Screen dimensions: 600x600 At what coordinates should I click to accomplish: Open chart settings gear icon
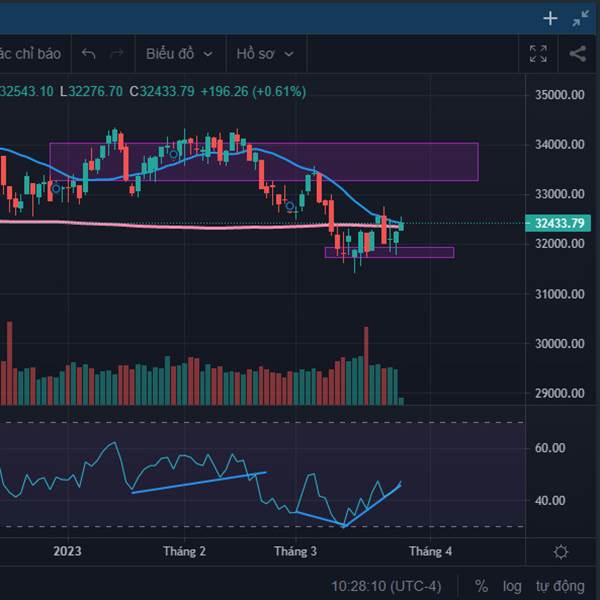(x=561, y=552)
